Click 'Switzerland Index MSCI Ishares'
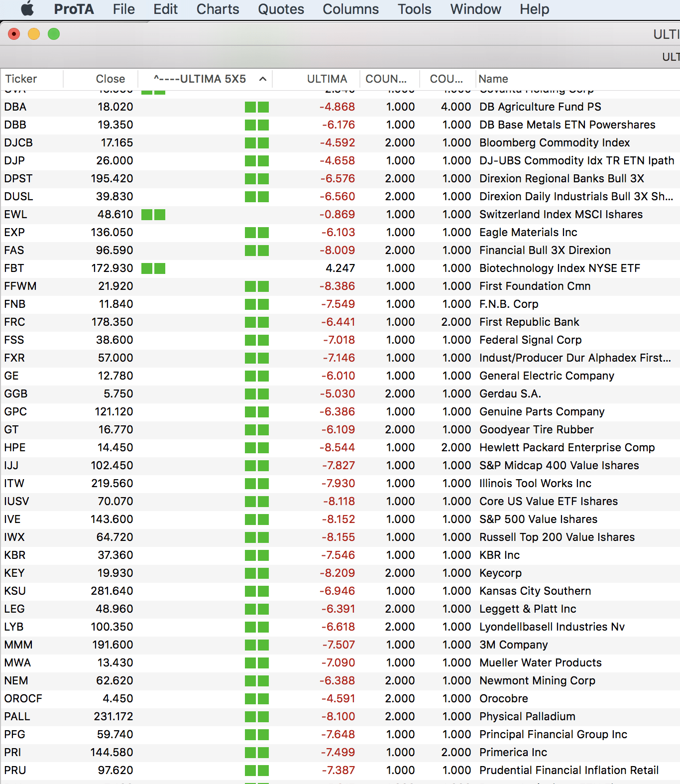 pyautogui.click(x=561, y=215)
